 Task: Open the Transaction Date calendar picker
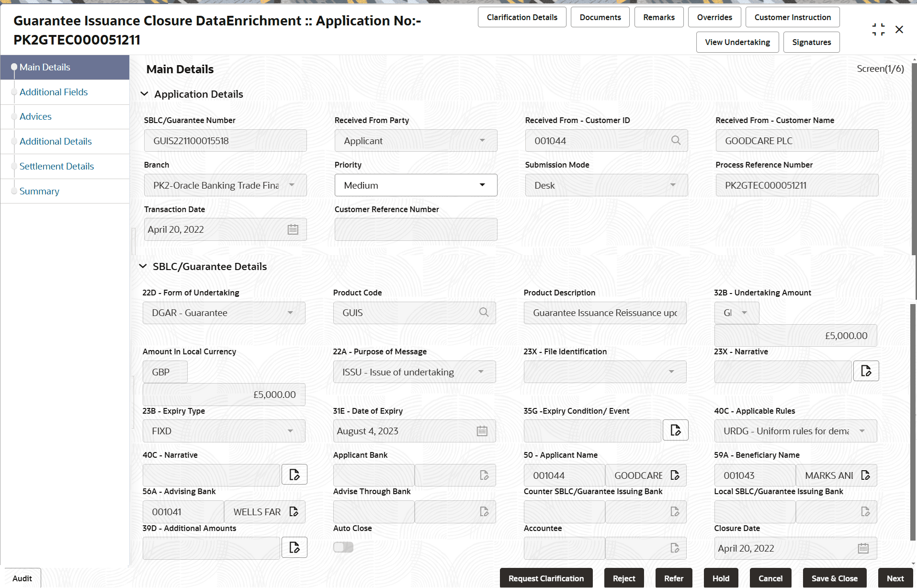293,229
